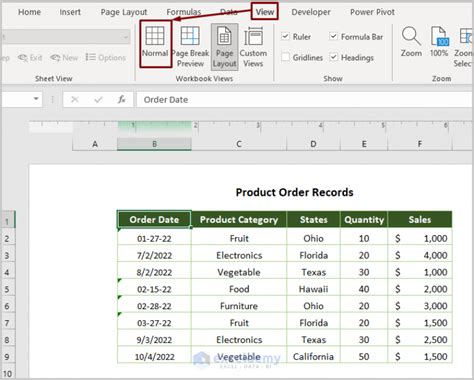Select row 1 header
Image resolution: width=474 pixels, height=380 pixels.
tap(7, 220)
